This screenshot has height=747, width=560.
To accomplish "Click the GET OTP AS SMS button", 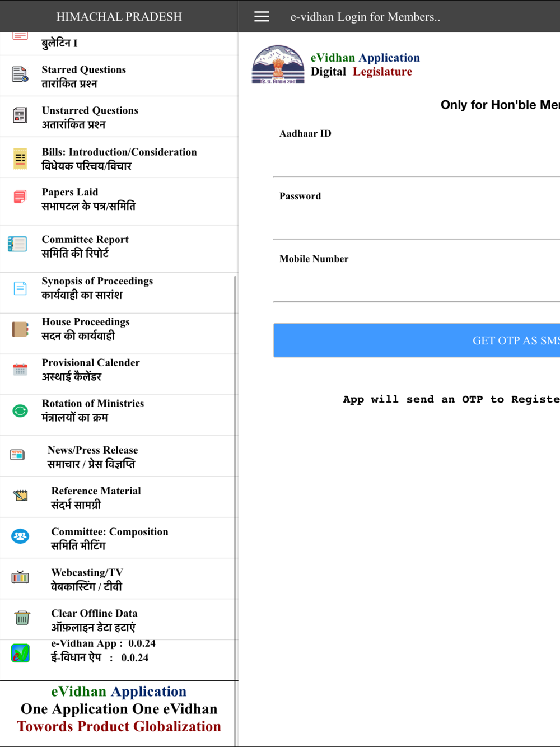I will (417, 340).
